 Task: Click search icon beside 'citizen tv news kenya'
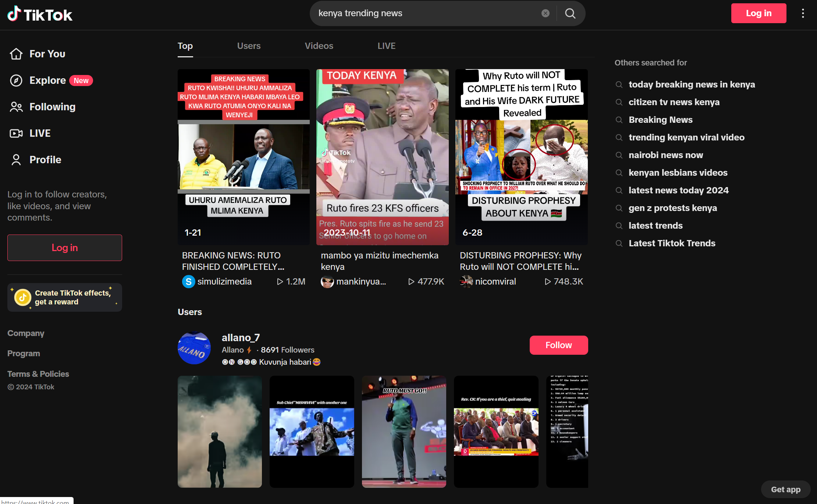(x=619, y=102)
